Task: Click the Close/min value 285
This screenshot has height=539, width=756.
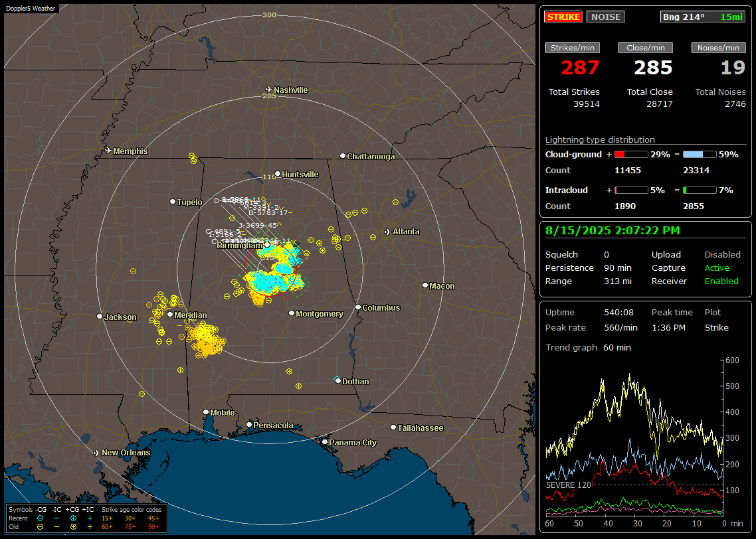Action: 653,68
